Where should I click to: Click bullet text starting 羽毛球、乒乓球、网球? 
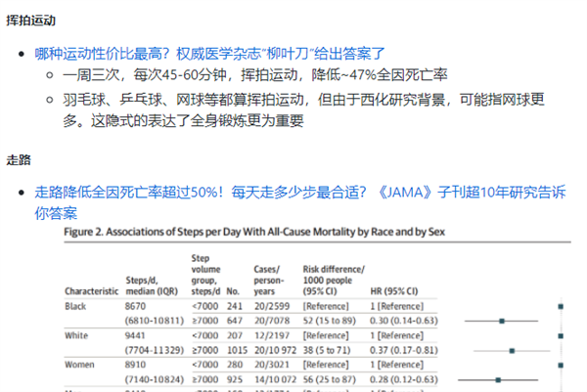coord(303,109)
